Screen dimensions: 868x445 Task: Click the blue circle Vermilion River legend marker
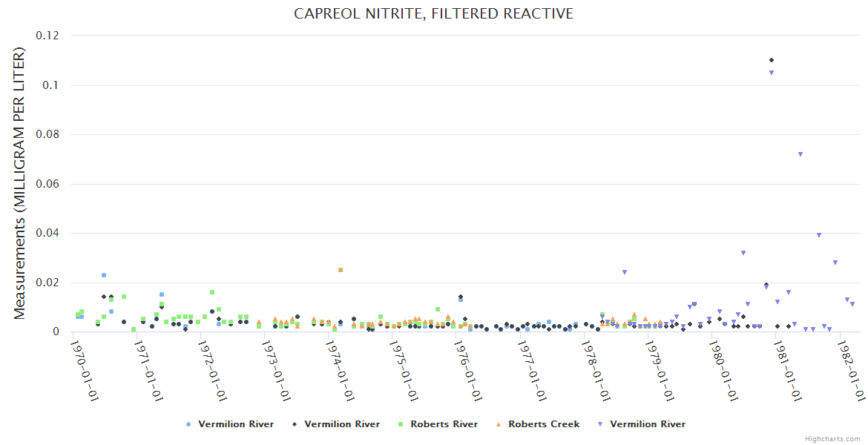click(x=188, y=424)
